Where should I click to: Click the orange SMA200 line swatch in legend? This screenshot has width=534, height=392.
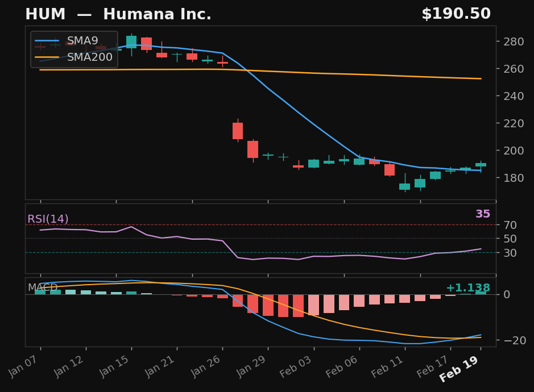click(x=47, y=57)
